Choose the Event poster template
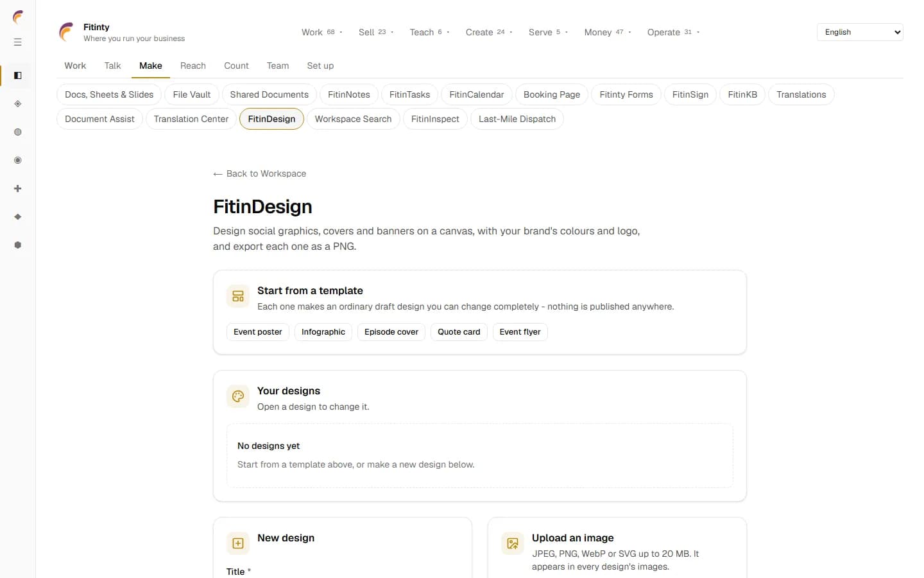The height and width of the screenshot is (578, 924). (x=258, y=332)
